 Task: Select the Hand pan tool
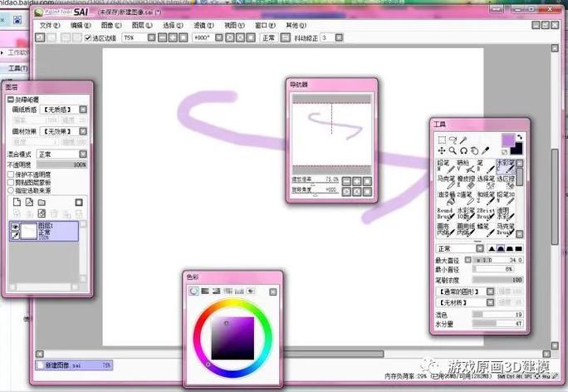coord(474,150)
